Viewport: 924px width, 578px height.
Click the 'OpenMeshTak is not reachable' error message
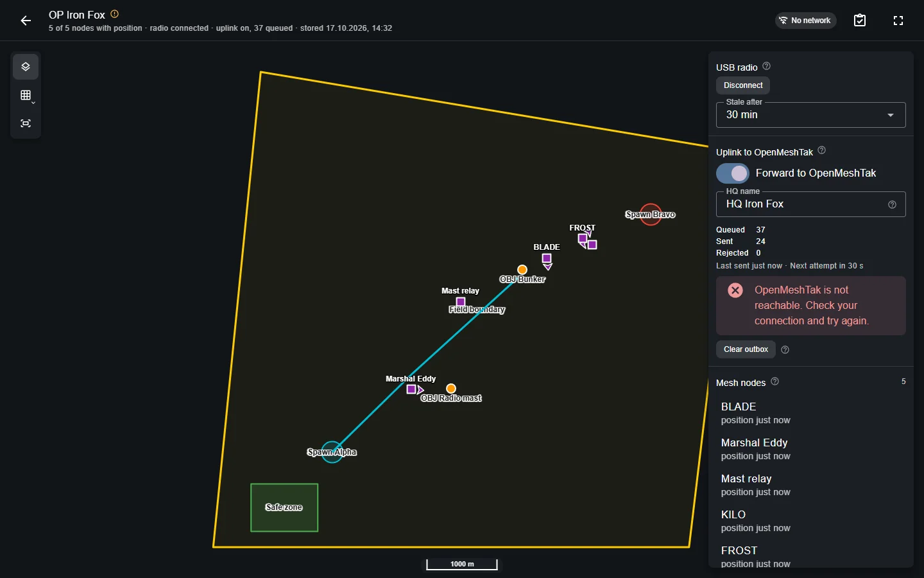pyautogui.click(x=812, y=306)
